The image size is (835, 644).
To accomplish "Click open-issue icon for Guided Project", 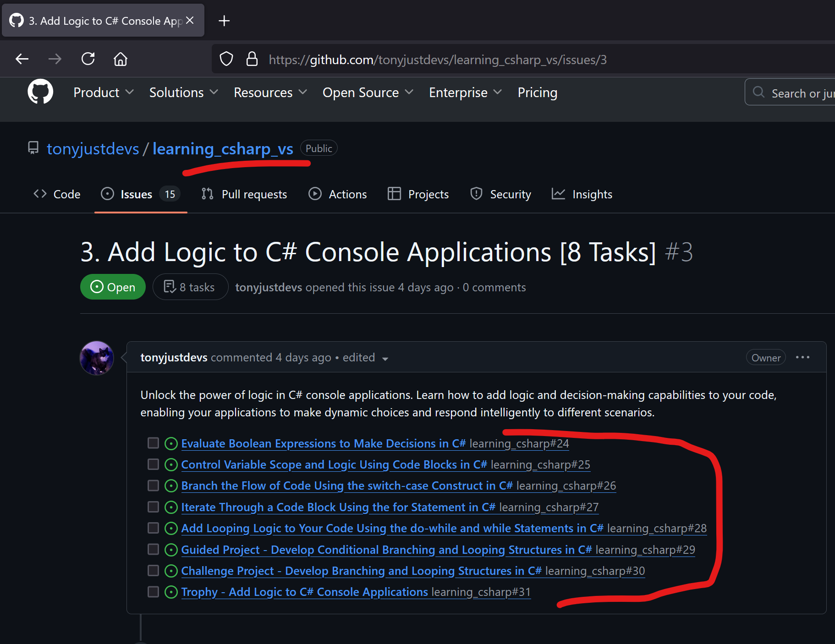I will 171,550.
